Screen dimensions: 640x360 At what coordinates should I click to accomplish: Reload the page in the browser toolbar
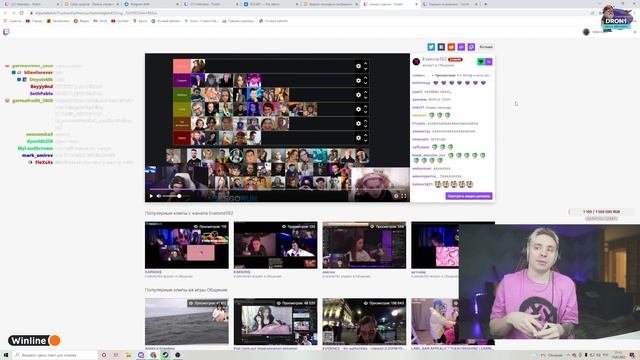point(21,13)
